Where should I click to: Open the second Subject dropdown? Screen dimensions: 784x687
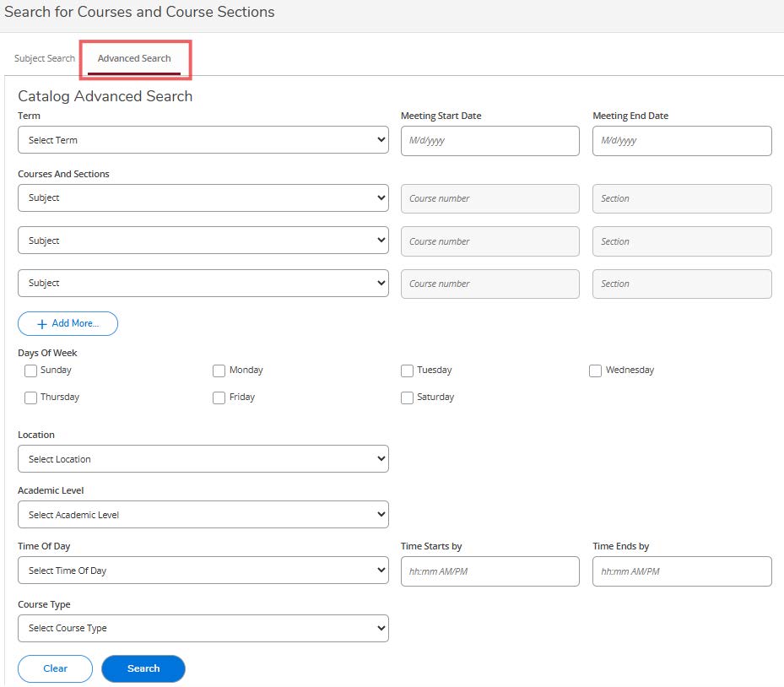(x=203, y=241)
